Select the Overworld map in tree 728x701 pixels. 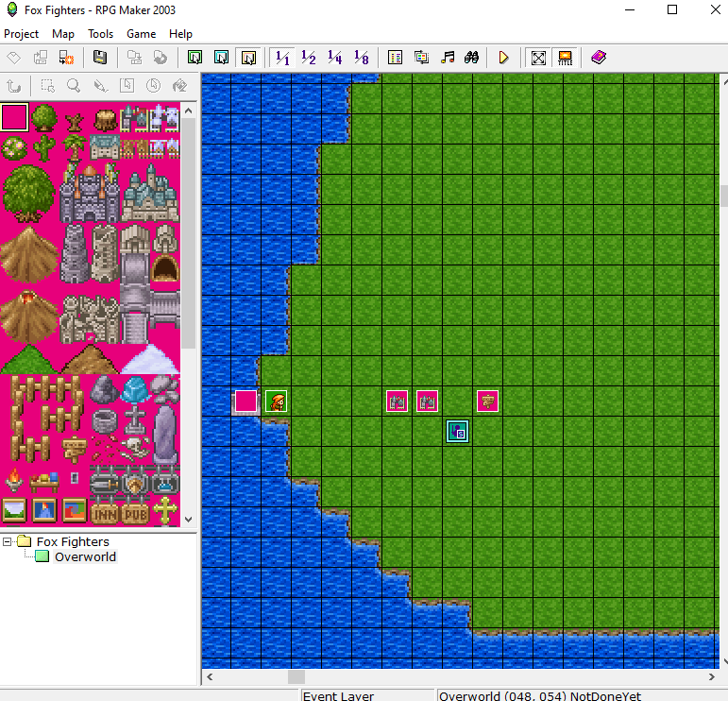(x=85, y=556)
